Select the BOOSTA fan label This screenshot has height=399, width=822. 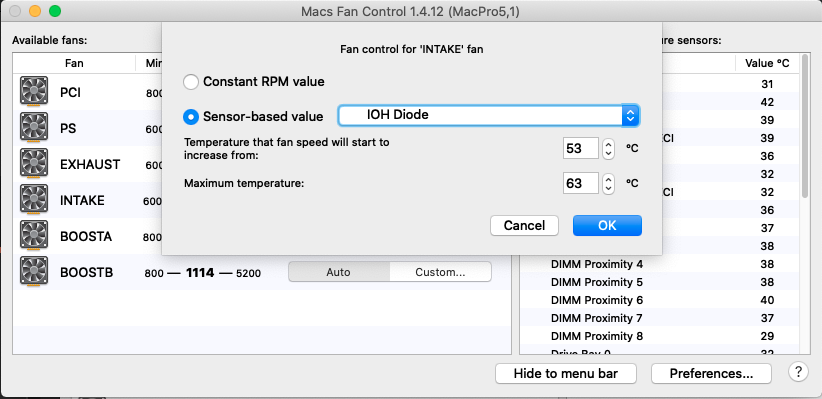point(86,236)
